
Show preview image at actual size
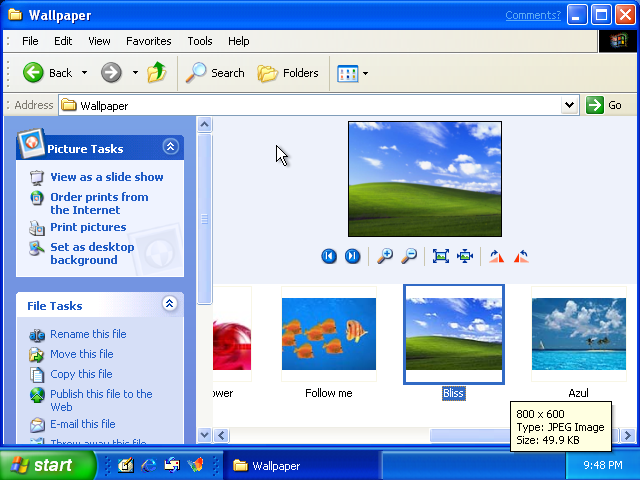click(465, 256)
